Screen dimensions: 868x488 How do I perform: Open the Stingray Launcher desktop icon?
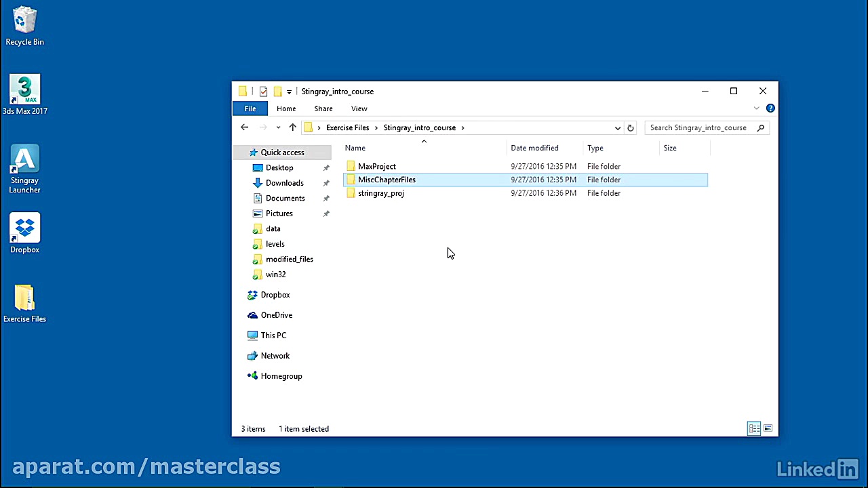pyautogui.click(x=24, y=168)
